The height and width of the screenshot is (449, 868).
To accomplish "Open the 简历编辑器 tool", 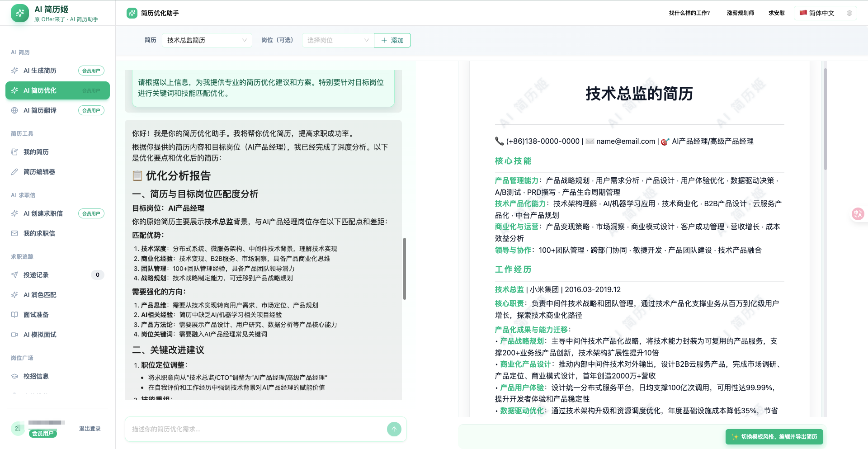I will pos(38,172).
